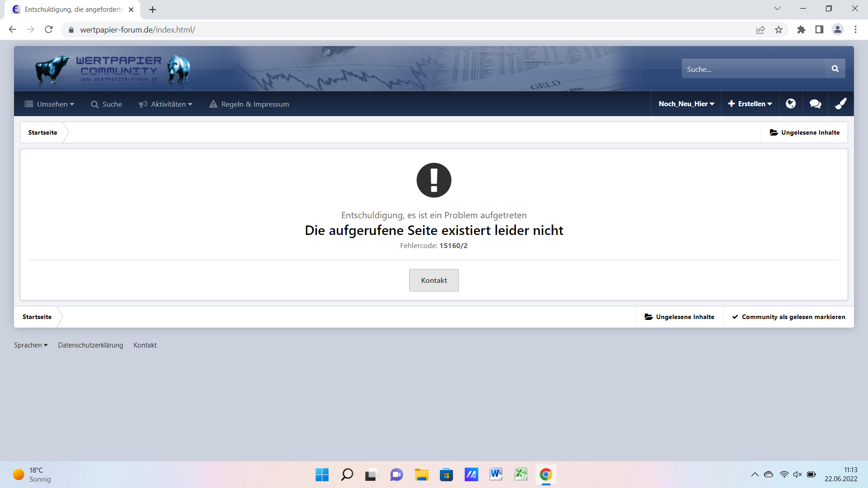This screenshot has width=868, height=488.
Task: Click Community als gelesen markieren
Action: (788, 317)
